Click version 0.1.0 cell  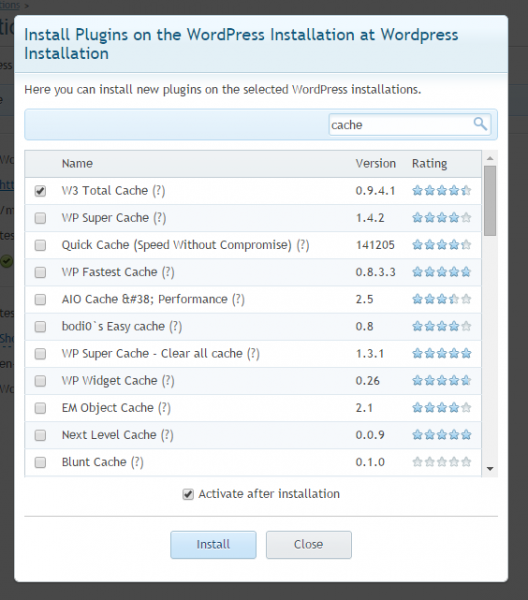tap(370, 462)
